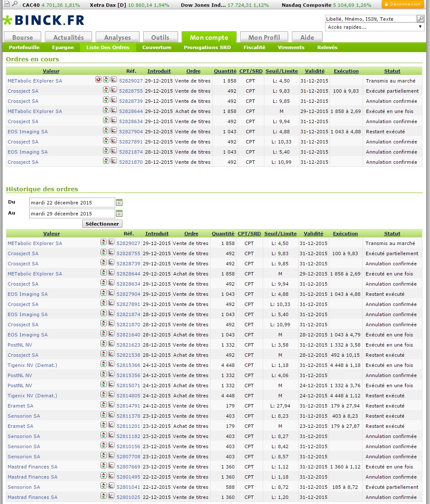Open the calendar icon beside the Du date
Image resolution: width=430 pixels, height=504 pixels.
[x=119, y=203]
